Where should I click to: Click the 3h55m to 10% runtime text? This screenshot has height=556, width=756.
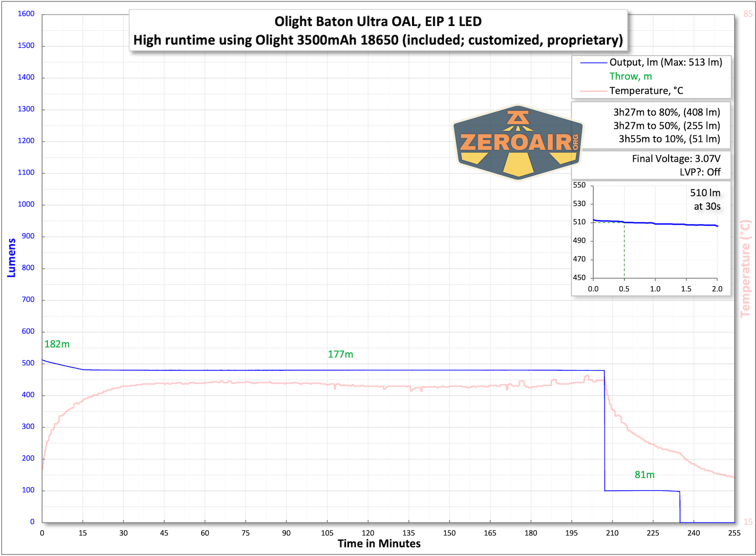(669, 139)
